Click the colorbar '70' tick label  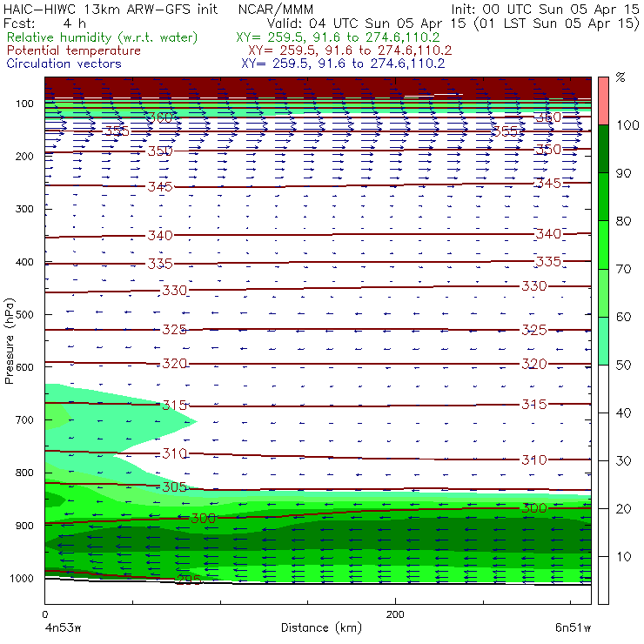pyautogui.click(x=623, y=269)
